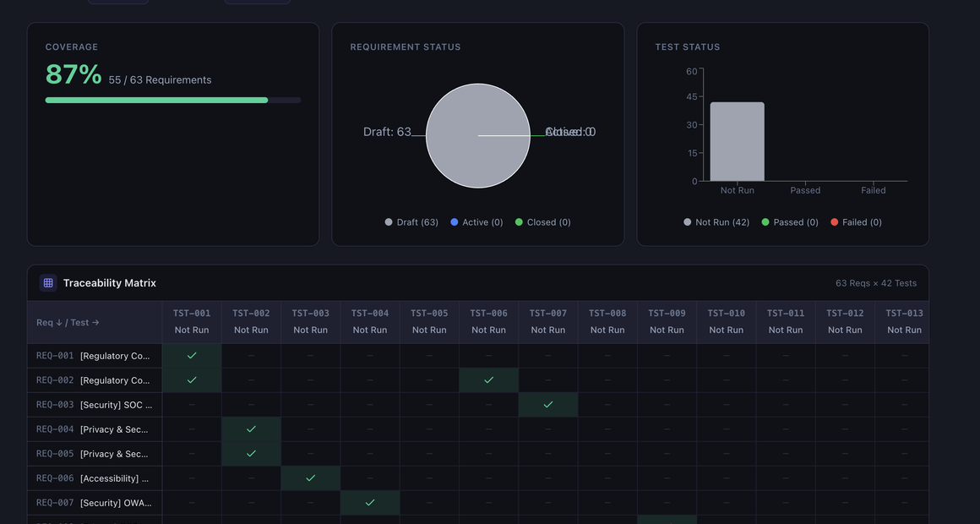The width and height of the screenshot is (980, 524).
Task: Click the checkmark at REQ-004 and TST-002
Action: (x=251, y=429)
